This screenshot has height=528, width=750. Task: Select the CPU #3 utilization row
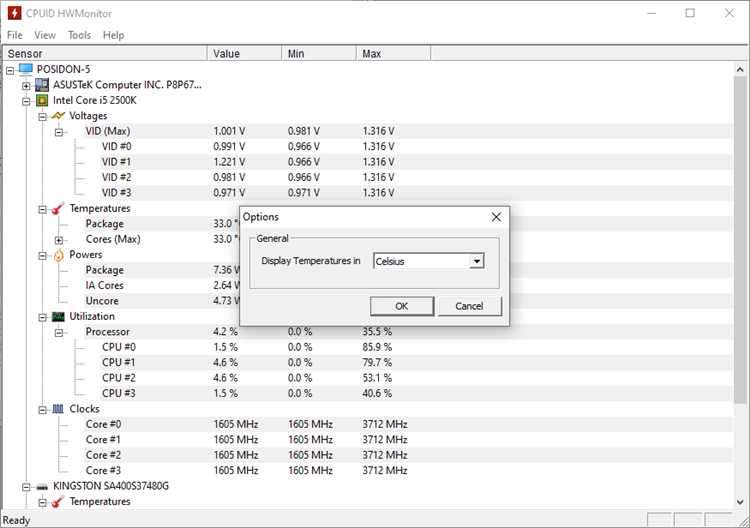point(408,393)
